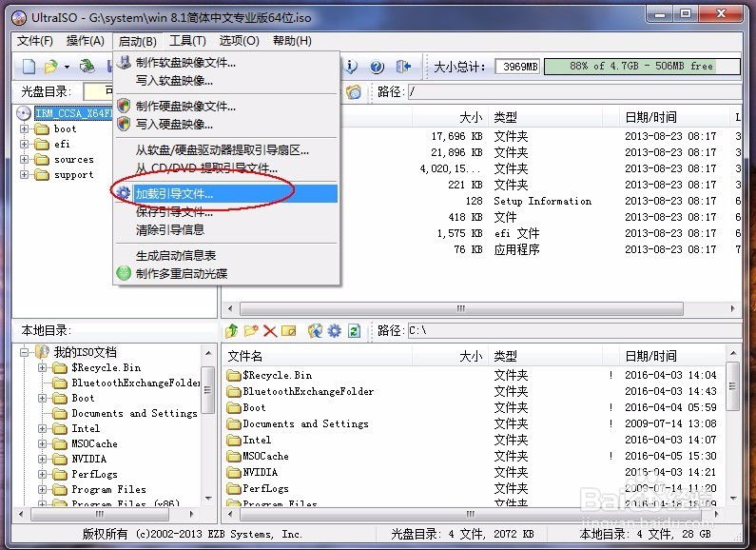
Task: Click the blue info bubble toolbar icon
Action: pyautogui.click(x=351, y=66)
